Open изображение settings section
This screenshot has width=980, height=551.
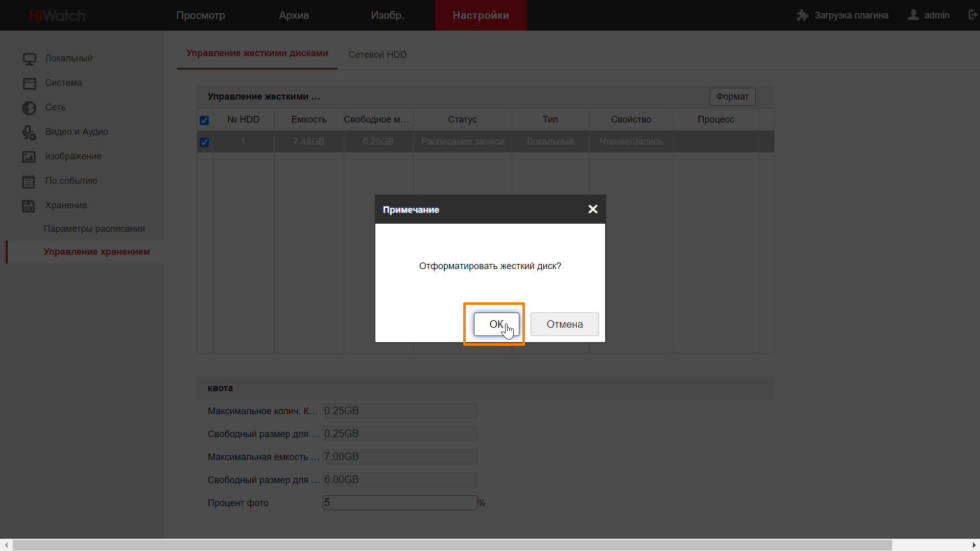(x=73, y=156)
